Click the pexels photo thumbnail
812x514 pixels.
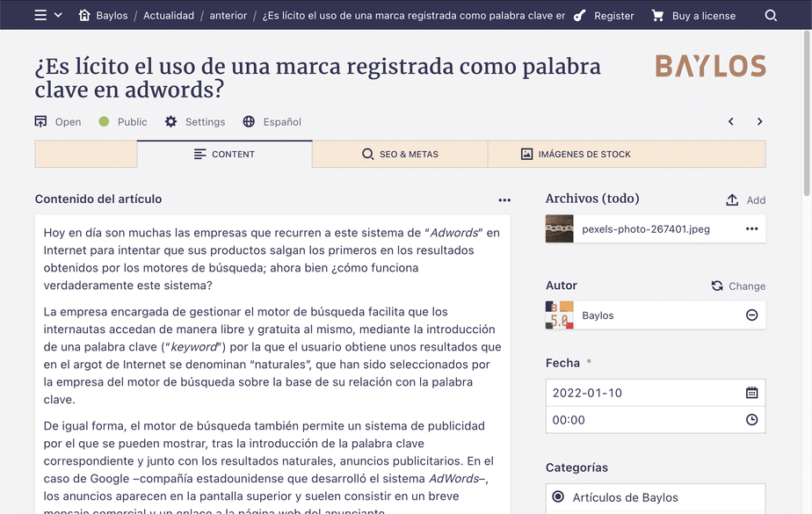click(559, 229)
